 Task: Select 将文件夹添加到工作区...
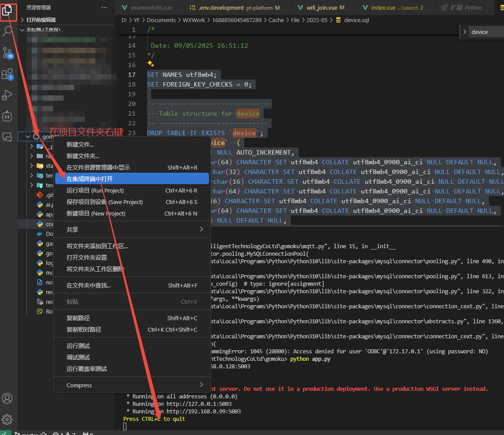coord(132,246)
